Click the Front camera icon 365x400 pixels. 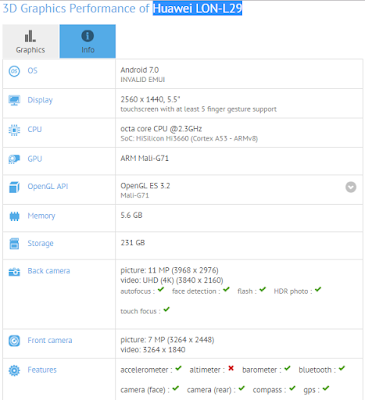point(14,341)
